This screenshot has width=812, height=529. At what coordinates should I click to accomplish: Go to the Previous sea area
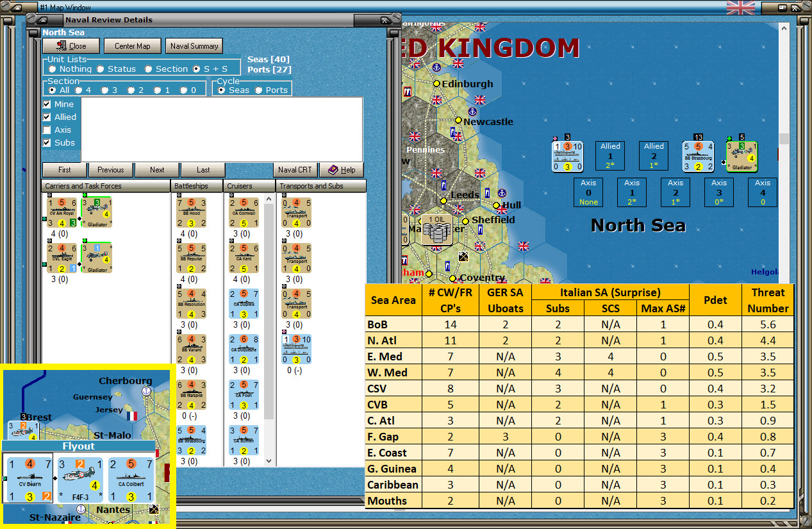tap(111, 170)
